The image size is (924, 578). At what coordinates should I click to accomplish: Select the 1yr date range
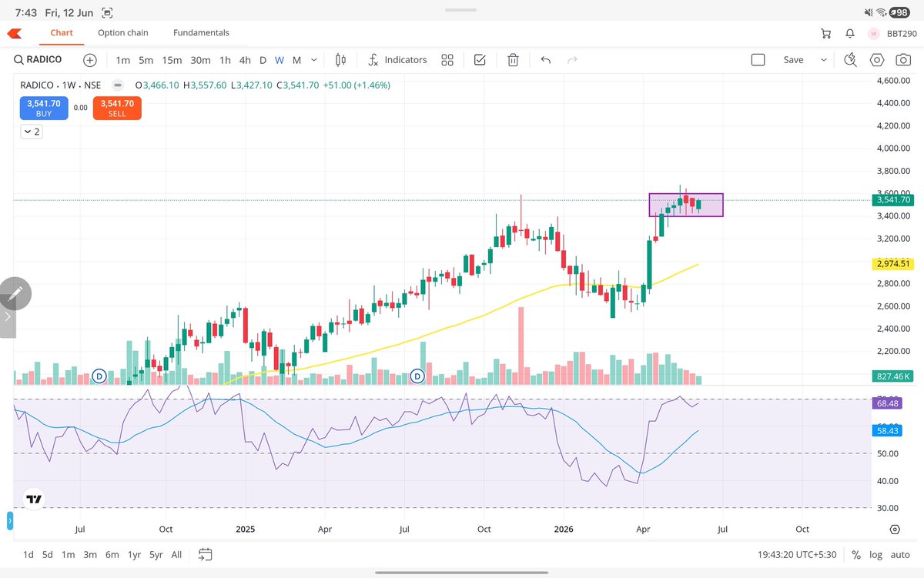pyautogui.click(x=134, y=554)
